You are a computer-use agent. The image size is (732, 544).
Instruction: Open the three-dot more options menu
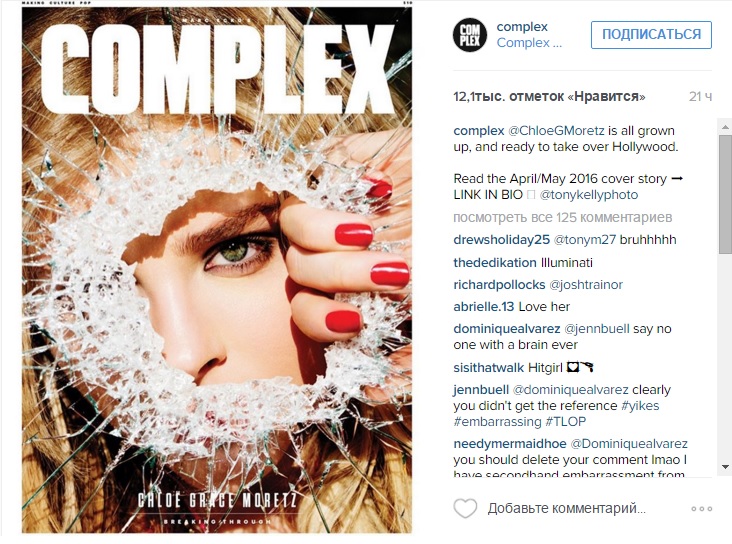tap(702, 509)
